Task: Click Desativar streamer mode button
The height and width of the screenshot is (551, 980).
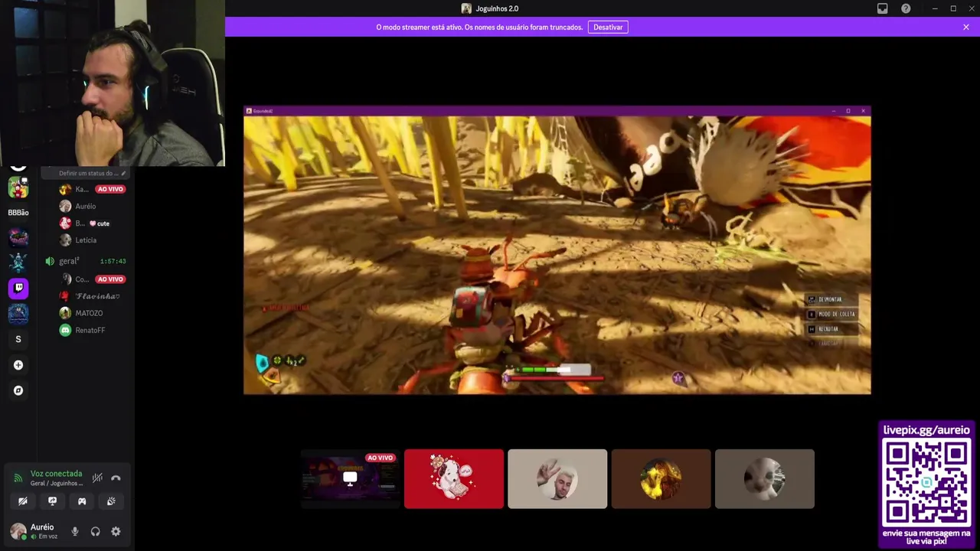Action: click(x=608, y=27)
